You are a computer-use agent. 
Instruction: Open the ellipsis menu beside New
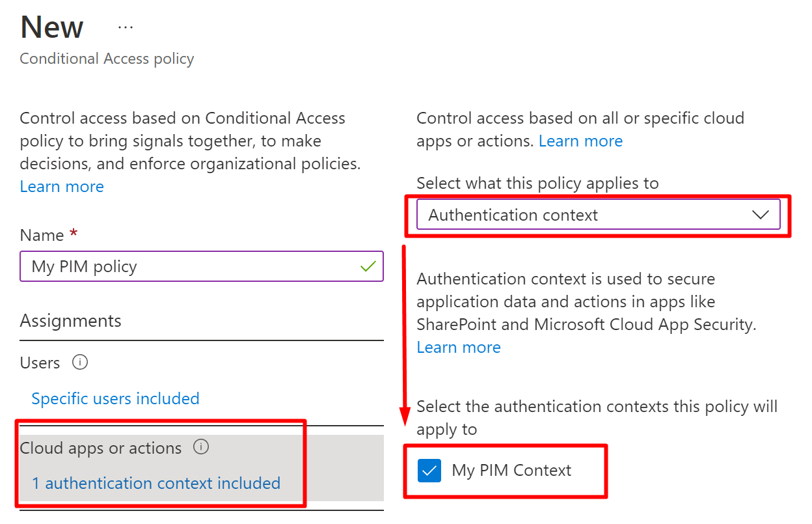click(126, 27)
